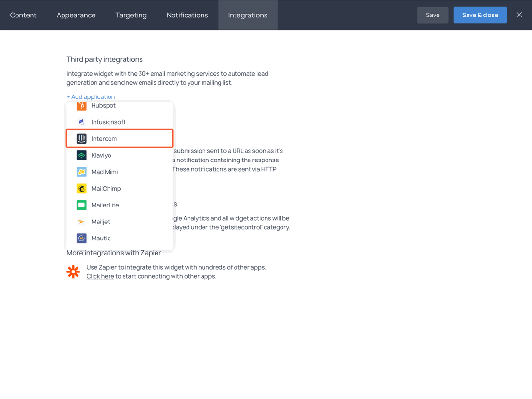
Task: Click the Intercom app icon
Action: 81,138
